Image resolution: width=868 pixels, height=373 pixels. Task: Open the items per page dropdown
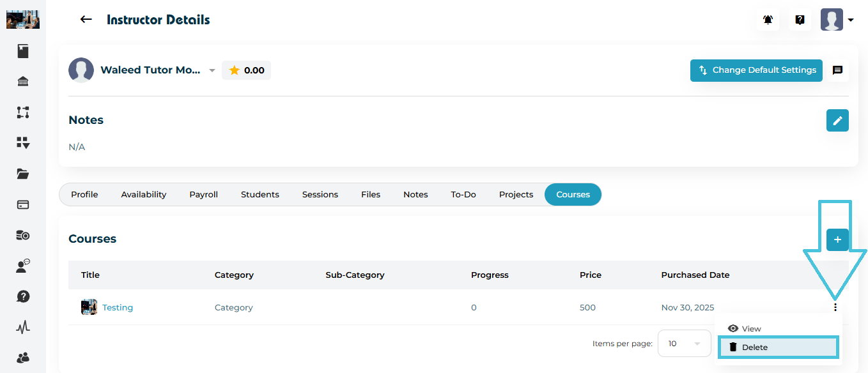click(684, 344)
